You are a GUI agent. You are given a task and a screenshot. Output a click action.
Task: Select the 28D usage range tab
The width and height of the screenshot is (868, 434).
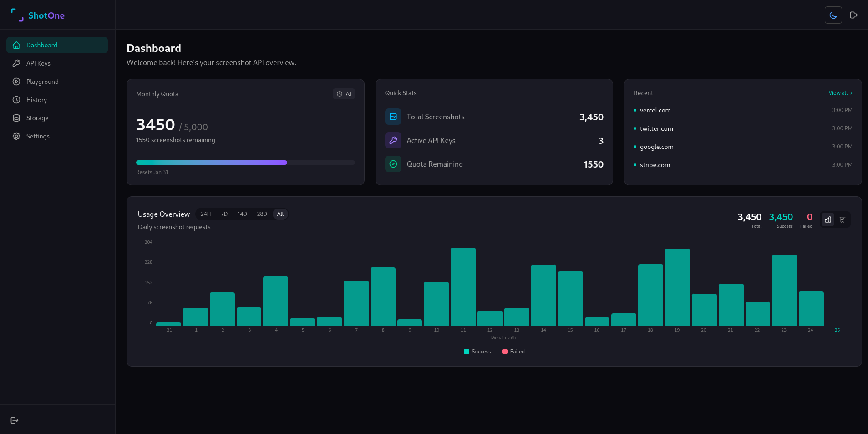point(262,214)
